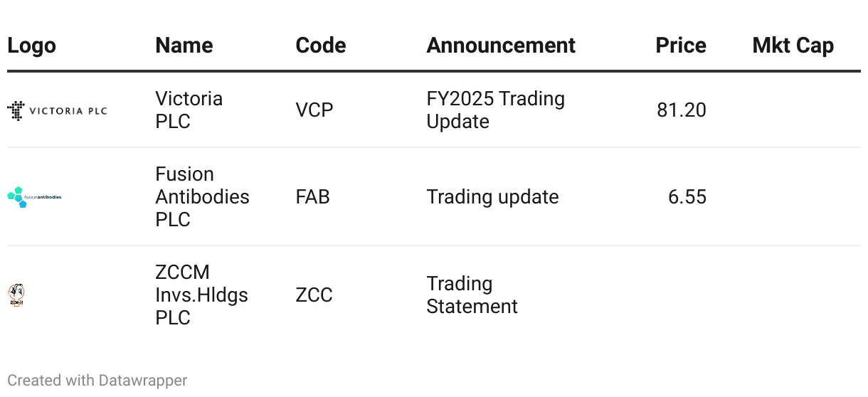Image resolution: width=868 pixels, height=397 pixels.
Task: Click the ZCCM Invs.Hldgs PLC name
Action: click(201, 295)
